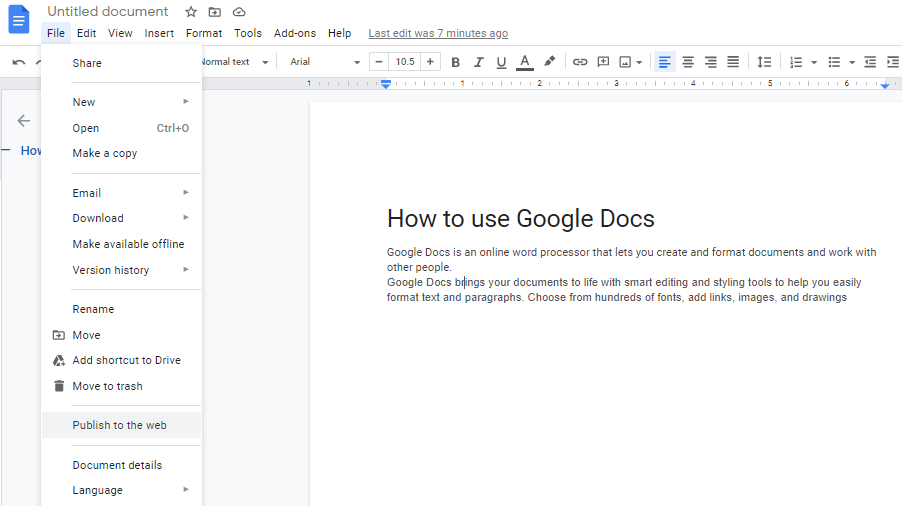This screenshot has width=902, height=506.
Task: Choose Make a copy from File menu
Action: point(105,153)
